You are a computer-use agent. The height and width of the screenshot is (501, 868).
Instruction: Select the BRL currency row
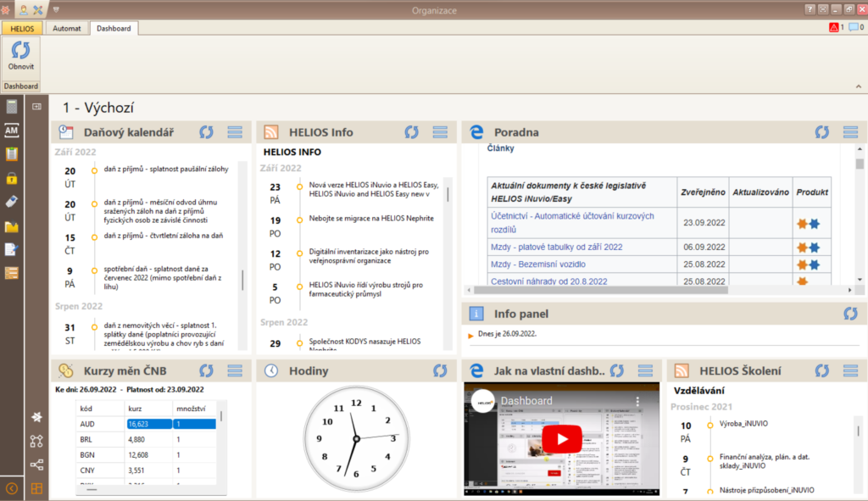[x=147, y=440]
